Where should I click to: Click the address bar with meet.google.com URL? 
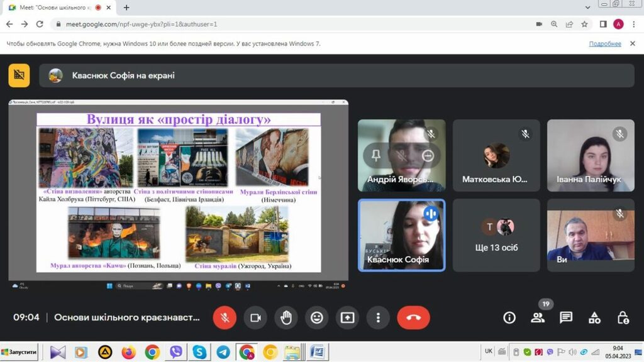[x=252, y=24]
